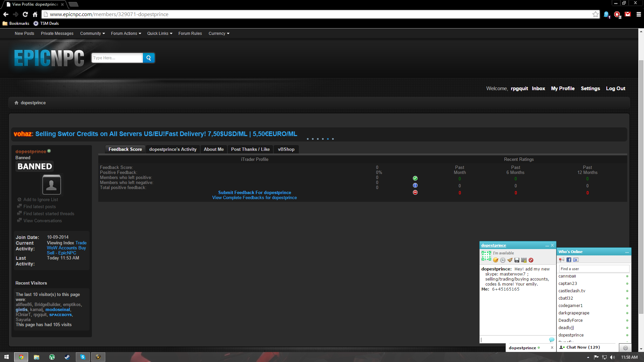This screenshot has height=362, width=644.
Task: Click View Conversations
Action: click(x=43, y=221)
